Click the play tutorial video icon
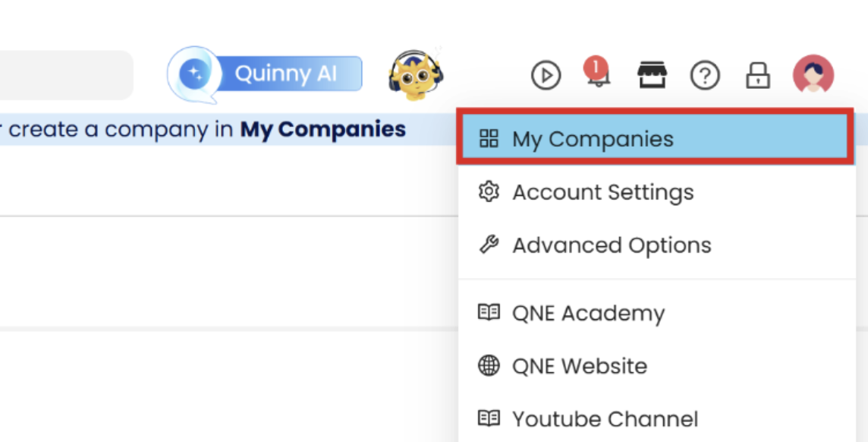The width and height of the screenshot is (868, 442). pos(546,75)
